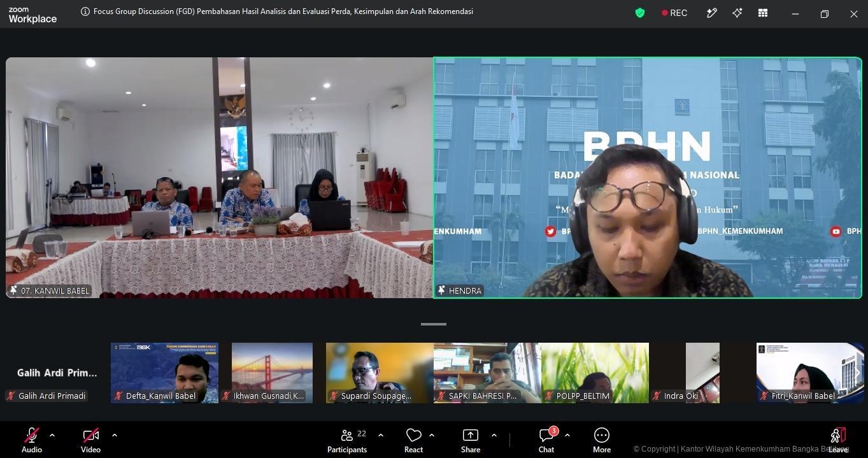Unmute microphone with Audio button
The height and width of the screenshot is (458, 868).
point(32,440)
